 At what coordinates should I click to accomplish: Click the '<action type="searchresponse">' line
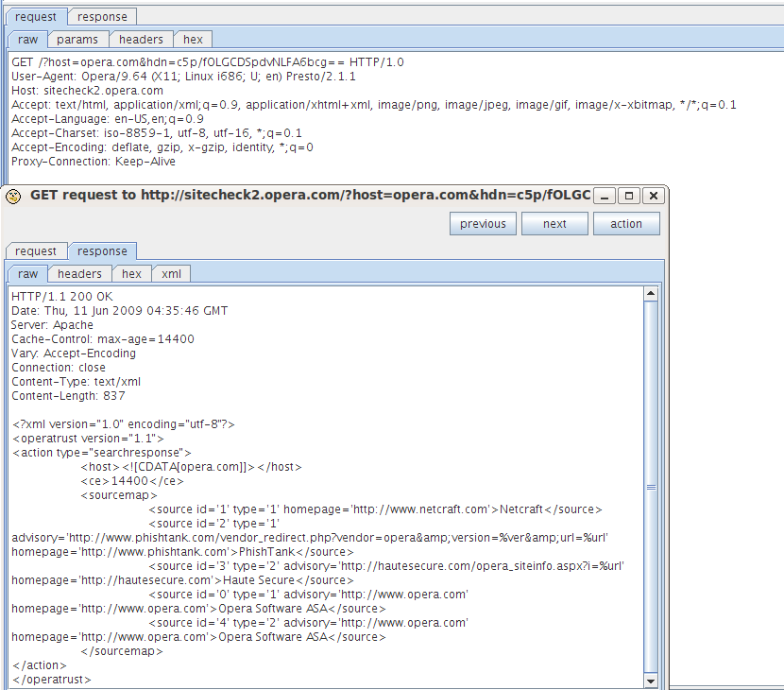(101, 453)
